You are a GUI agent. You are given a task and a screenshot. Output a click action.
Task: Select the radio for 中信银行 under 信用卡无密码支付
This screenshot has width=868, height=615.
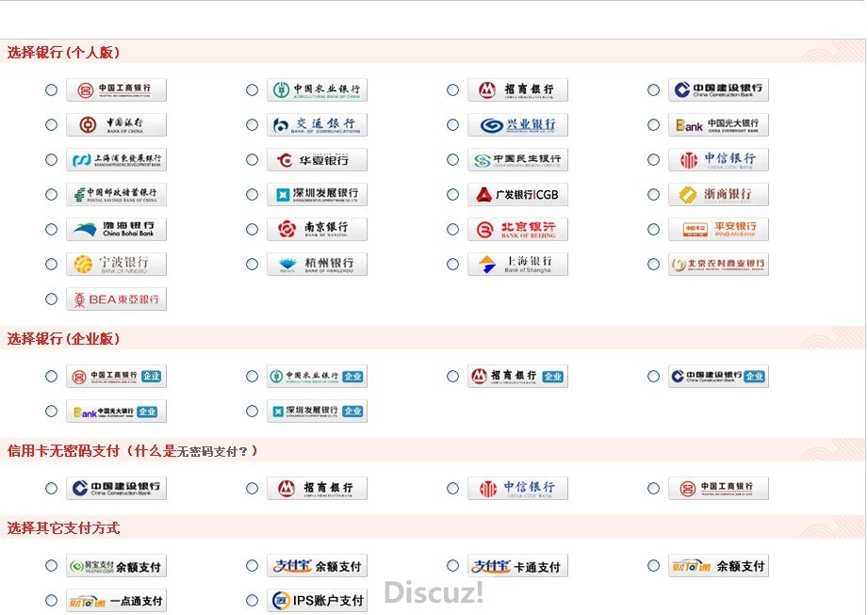pos(452,488)
